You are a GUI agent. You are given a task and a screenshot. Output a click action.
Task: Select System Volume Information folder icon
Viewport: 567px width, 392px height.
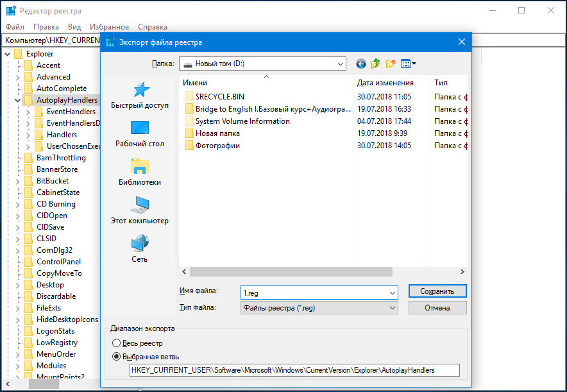[x=189, y=121]
